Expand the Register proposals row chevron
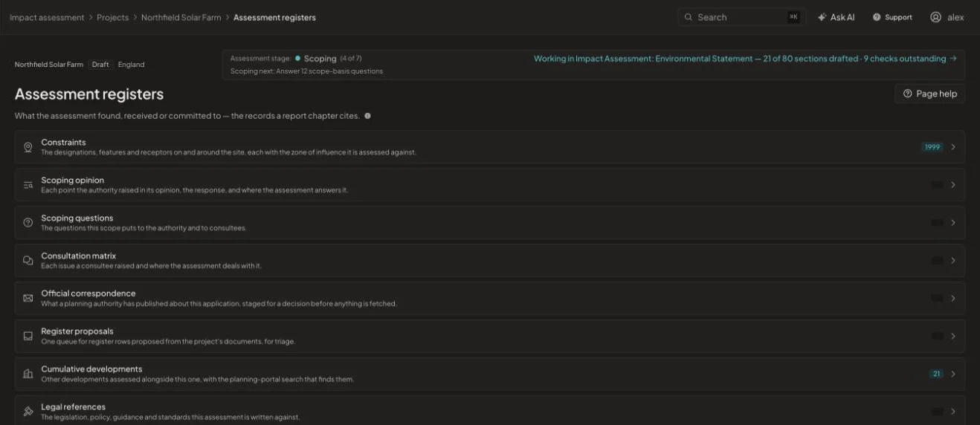The width and height of the screenshot is (980, 425). pos(953,336)
